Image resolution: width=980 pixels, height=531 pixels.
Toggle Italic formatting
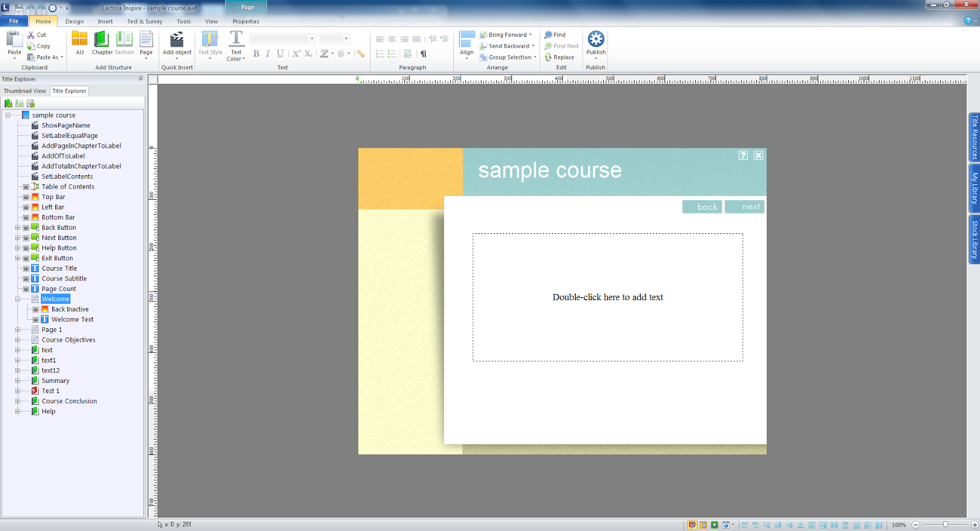[268, 54]
